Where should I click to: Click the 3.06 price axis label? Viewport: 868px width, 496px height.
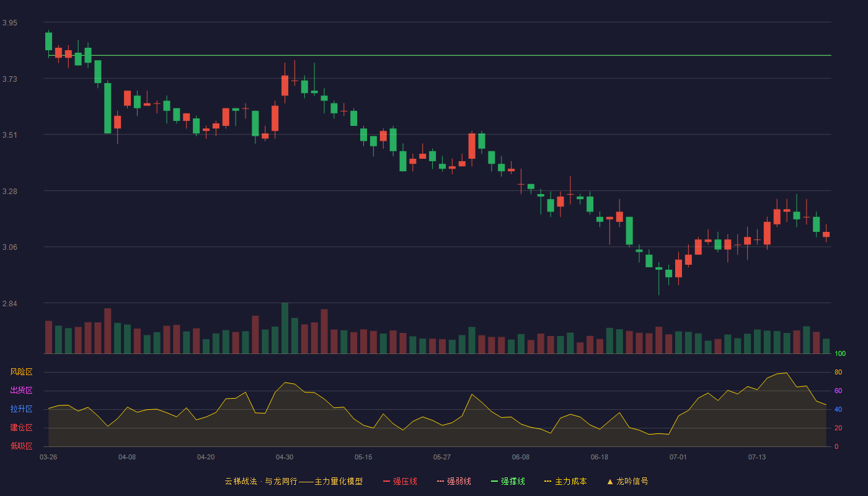tap(10, 247)
